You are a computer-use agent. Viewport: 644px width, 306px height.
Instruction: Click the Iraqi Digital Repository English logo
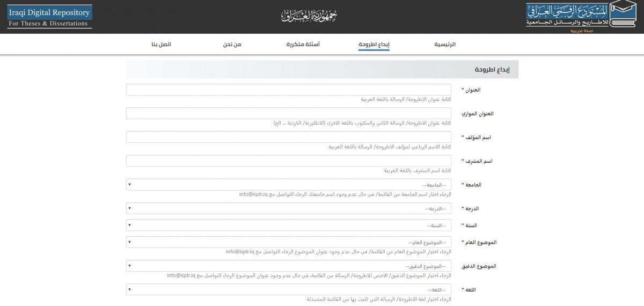pyautogui.click(x=49, y=17)
